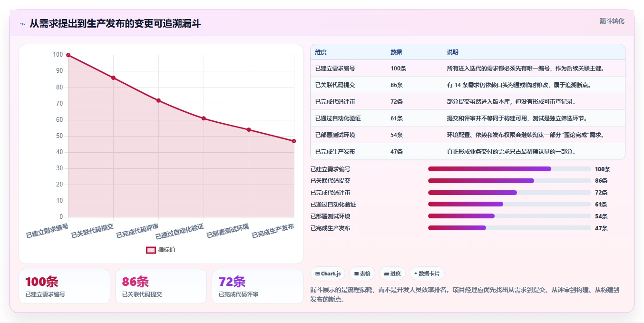Screen dimensions: 644x323
Task: Click the chart data point at value 54
Action: (249, 130)
